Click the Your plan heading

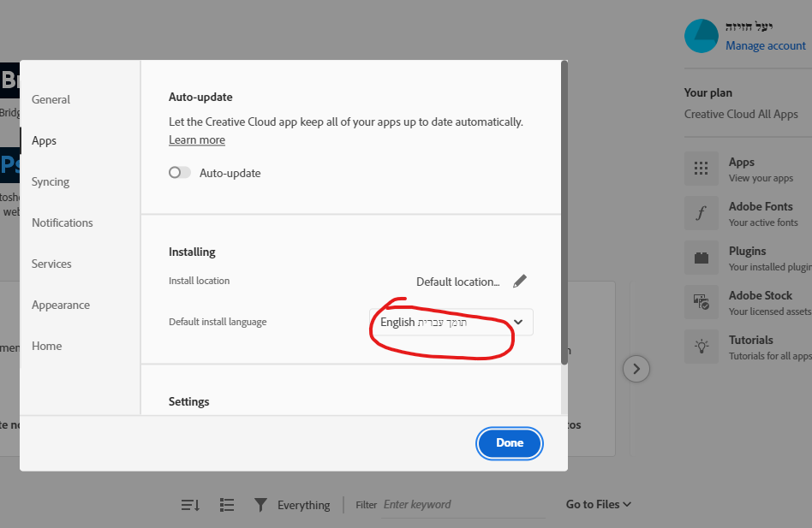click(708, 93)
